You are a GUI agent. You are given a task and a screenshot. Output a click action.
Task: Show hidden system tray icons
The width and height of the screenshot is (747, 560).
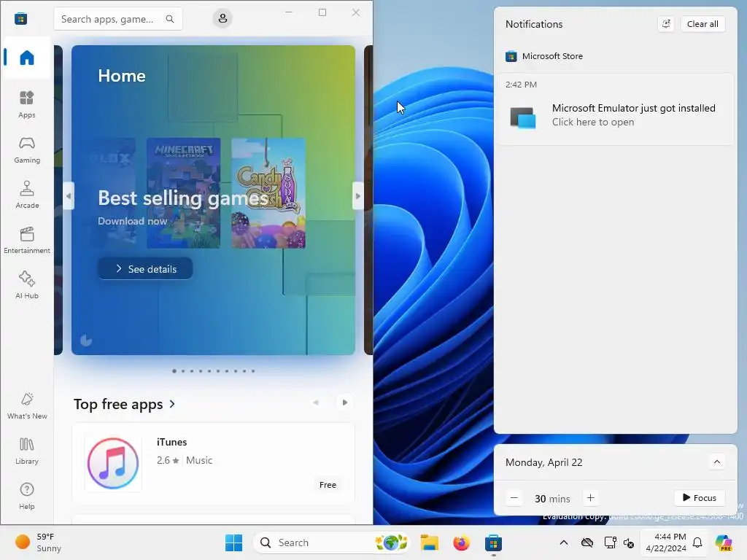pyautogui.click(x=564, y=542)
